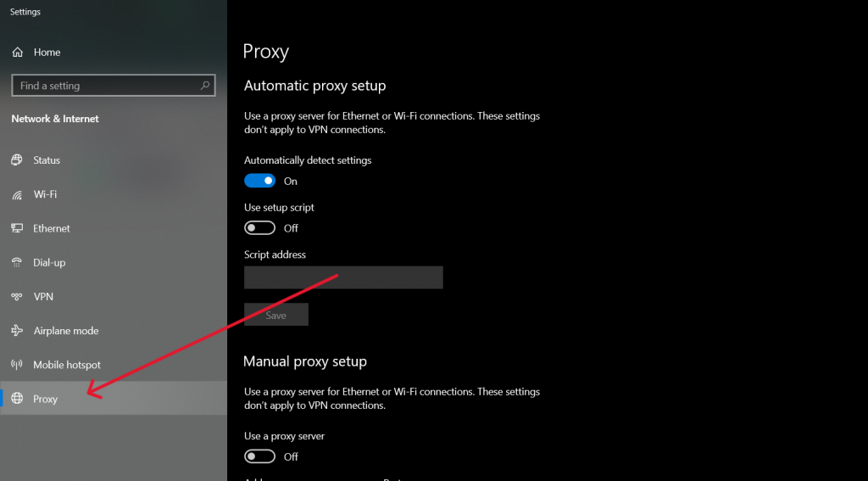Click the Settings window title
Screen dimensions: 868x481
click(x=25, y=12)
